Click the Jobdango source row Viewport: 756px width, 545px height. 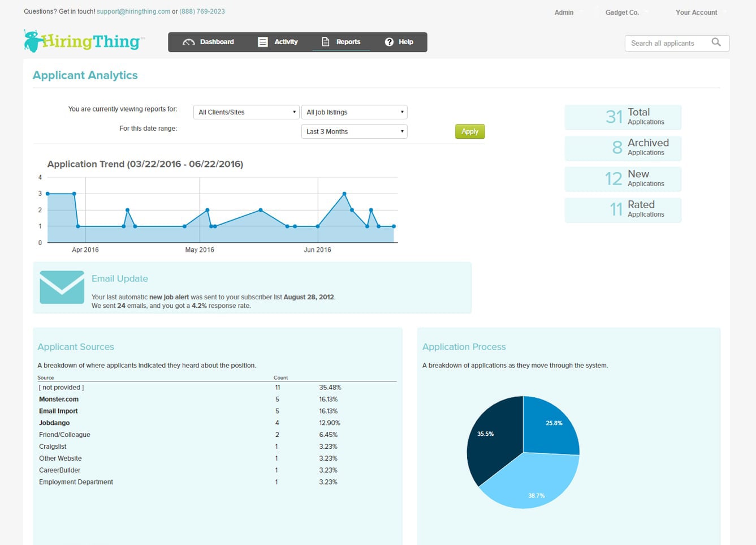pos(217,423)
